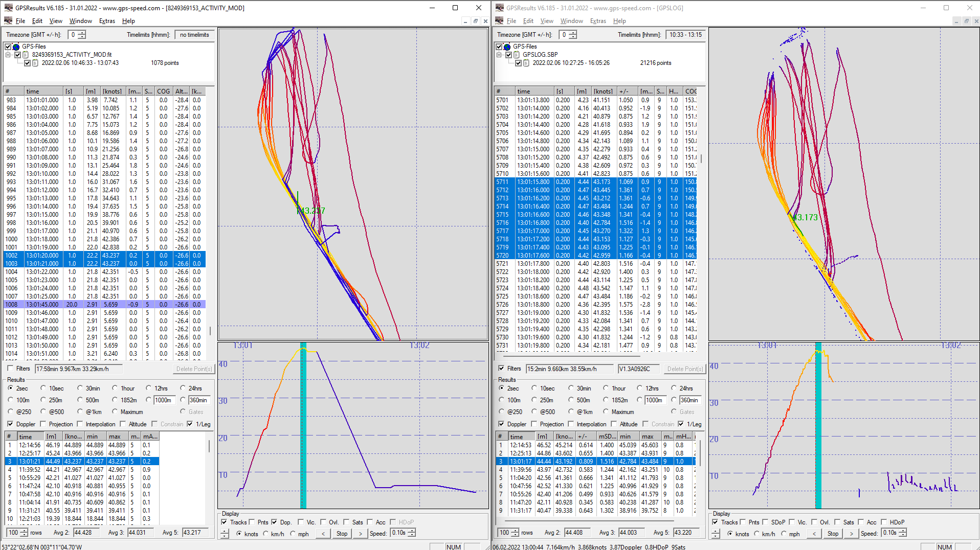
Task: Enable Sats display checkbox in right window
Action: (837, 522)
